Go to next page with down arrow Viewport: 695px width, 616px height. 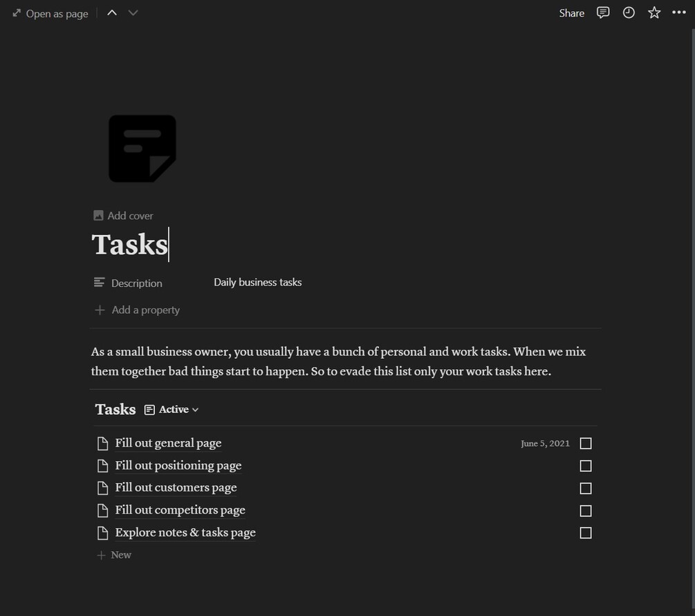point(133,13)
